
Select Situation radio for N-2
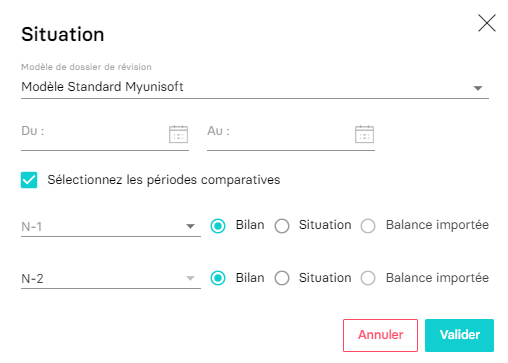coord(282,278)
